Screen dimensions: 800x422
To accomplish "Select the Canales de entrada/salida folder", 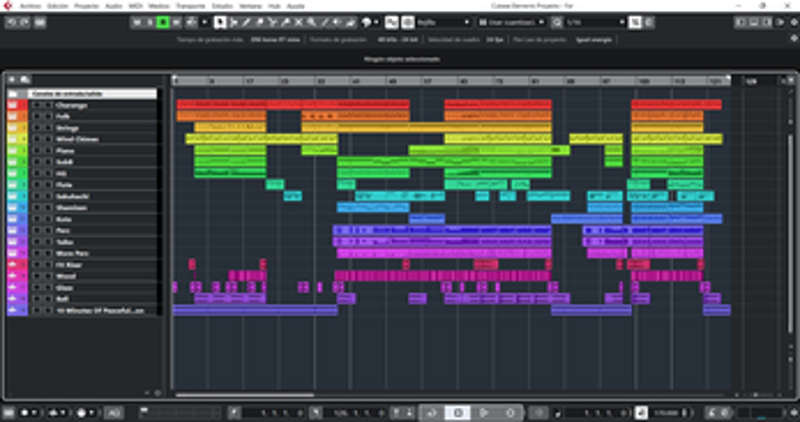I will click(91, 94).
